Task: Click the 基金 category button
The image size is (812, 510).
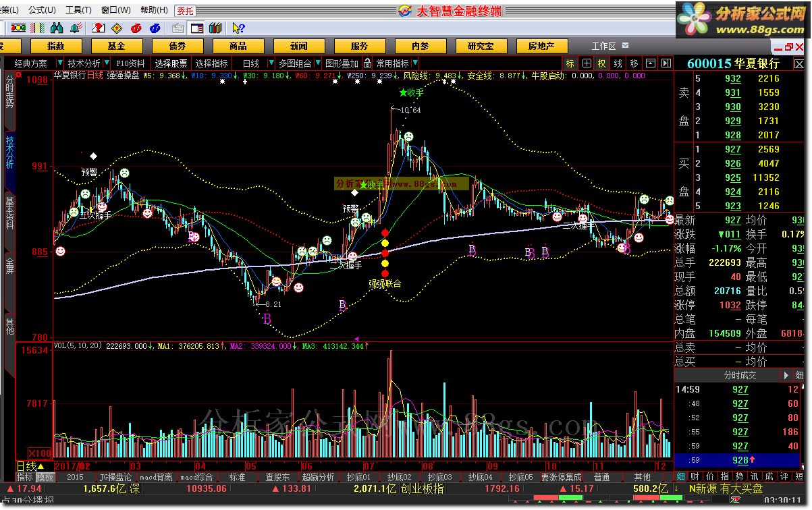Action: (116, 46)
